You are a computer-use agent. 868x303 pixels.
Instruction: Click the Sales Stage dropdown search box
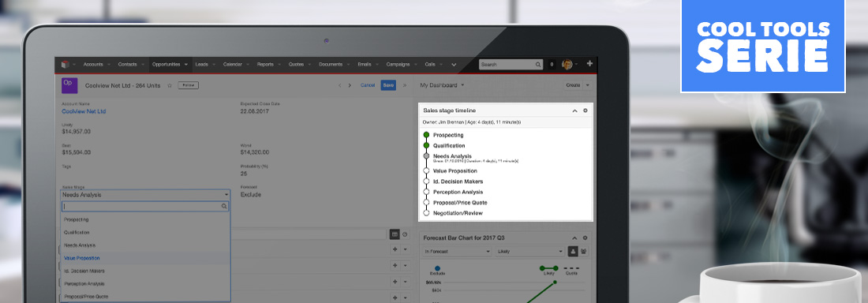pos(146,206)
